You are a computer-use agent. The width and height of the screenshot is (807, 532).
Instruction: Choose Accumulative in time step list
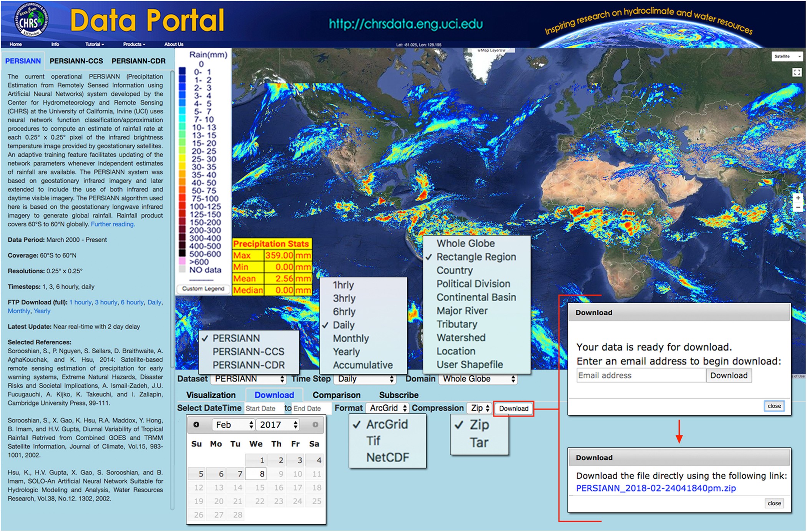[363, 365]
